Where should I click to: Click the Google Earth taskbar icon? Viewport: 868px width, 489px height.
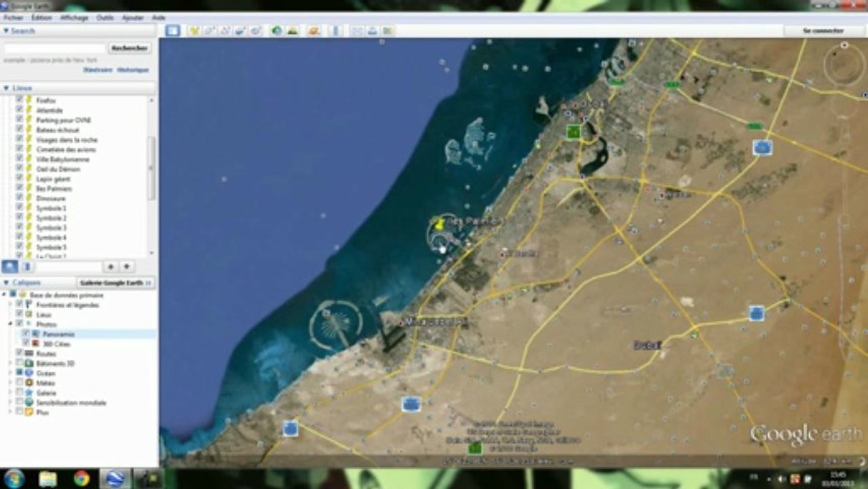click(115, 478)
